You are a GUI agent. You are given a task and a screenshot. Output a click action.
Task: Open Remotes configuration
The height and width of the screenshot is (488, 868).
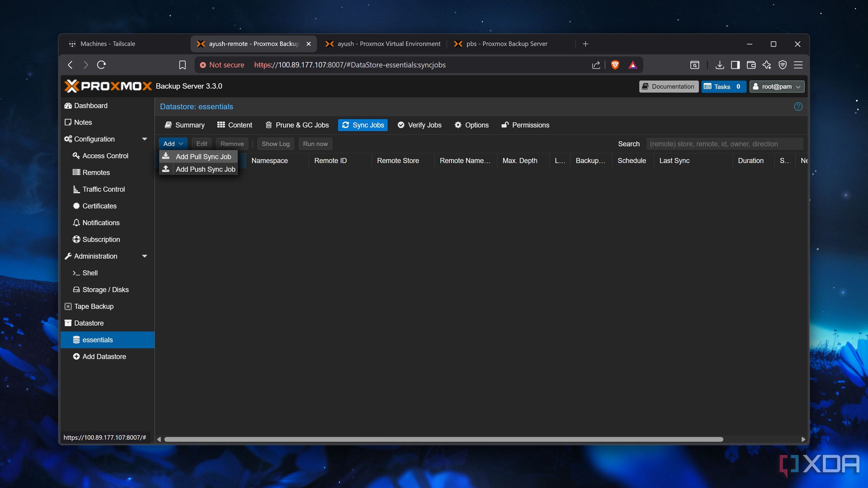[x=108, y=172]
